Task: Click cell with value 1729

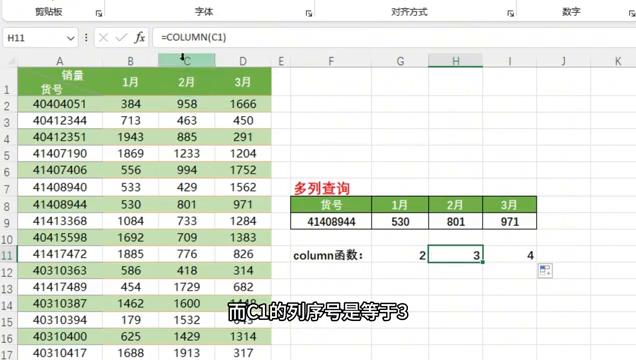Action: (187, 287)
